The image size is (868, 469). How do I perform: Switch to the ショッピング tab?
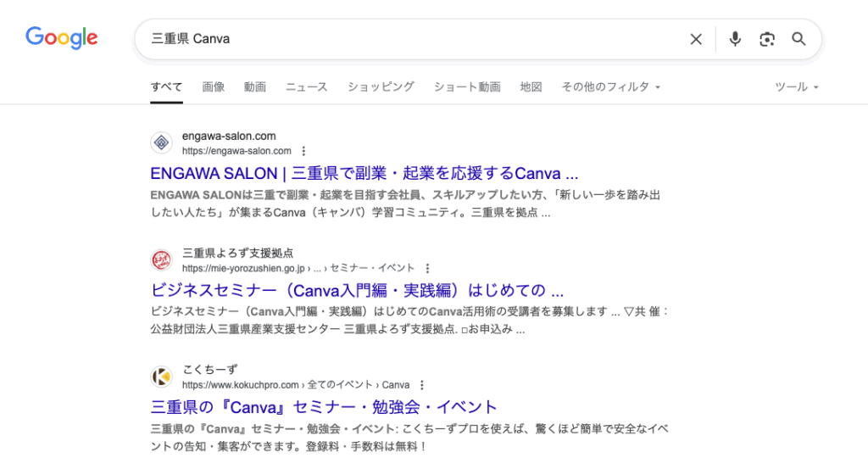381,87
